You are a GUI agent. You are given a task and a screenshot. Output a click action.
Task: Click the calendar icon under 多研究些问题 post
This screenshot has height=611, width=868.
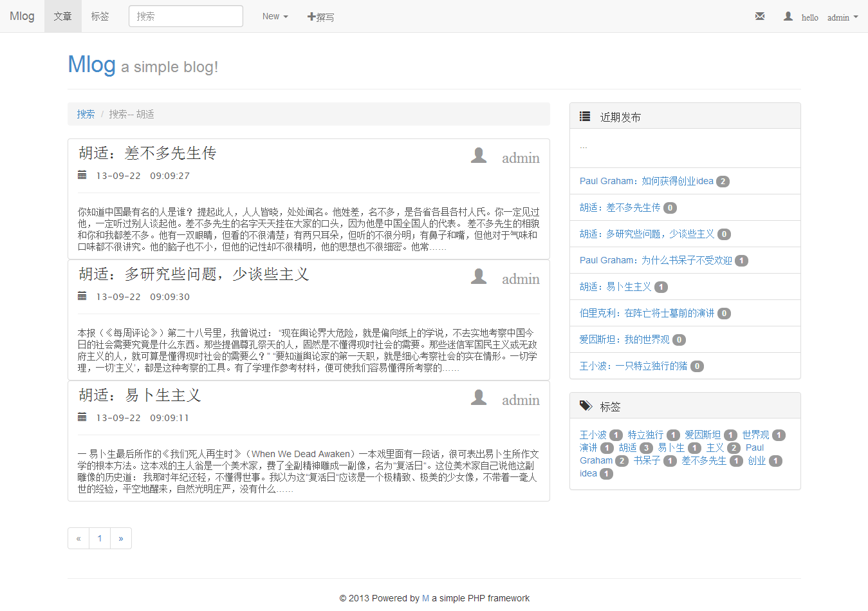click(x=82, y=296)
